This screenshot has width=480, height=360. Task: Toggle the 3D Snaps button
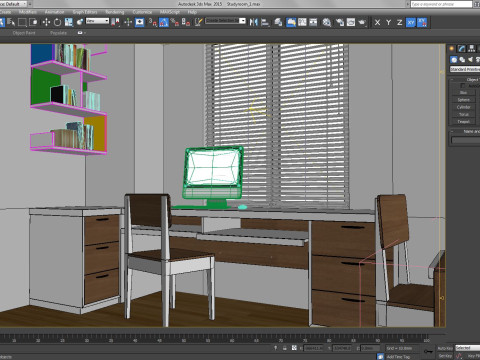tap(152, 22)
